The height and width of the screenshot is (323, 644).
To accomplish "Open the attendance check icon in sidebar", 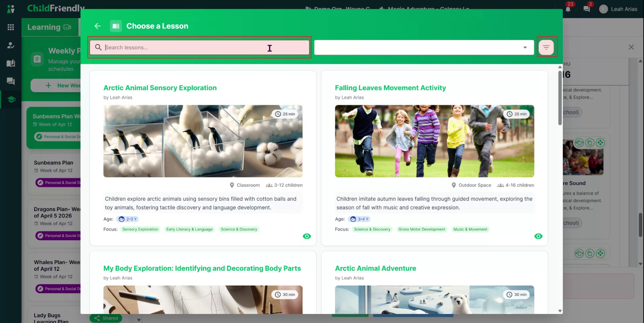I will (x=11, y=45).
